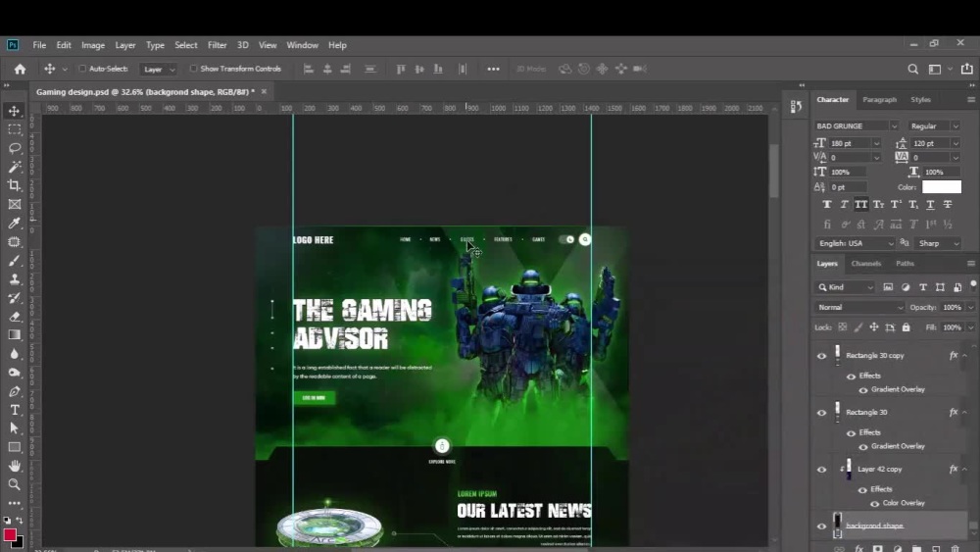Click the white text Color swatch

tap(941, 187)
